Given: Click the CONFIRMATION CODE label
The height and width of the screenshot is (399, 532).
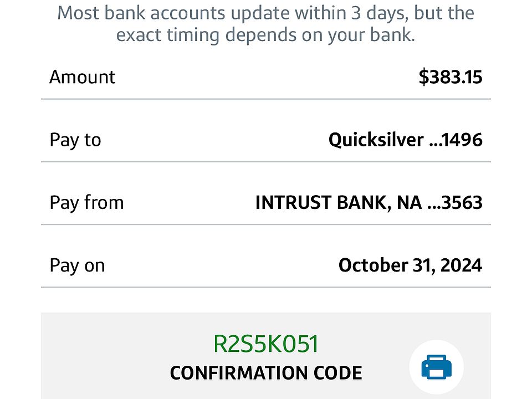Looking at the screenshot, I should click(x=266, y=373).
